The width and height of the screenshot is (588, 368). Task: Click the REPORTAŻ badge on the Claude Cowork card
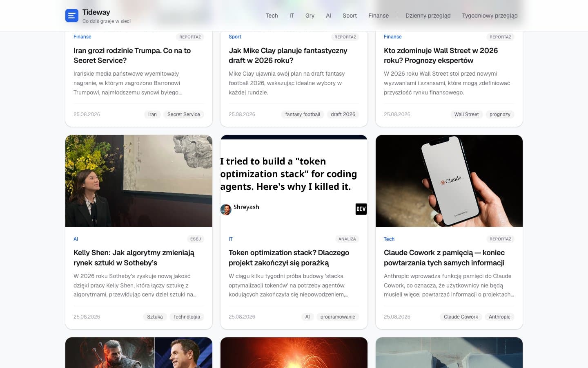(501, 239)
